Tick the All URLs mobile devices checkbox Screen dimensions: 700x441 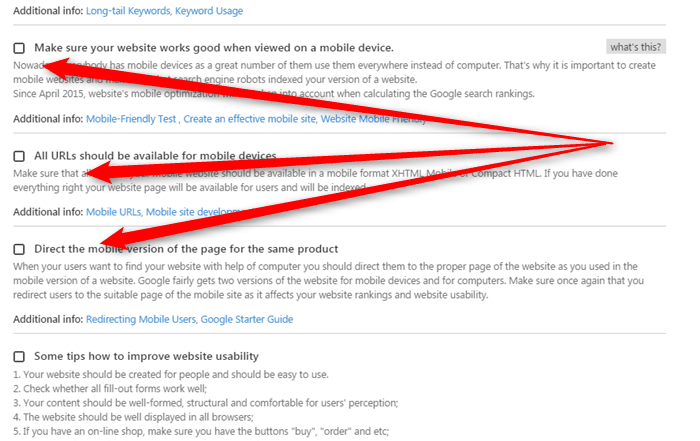tap(19, 156)
